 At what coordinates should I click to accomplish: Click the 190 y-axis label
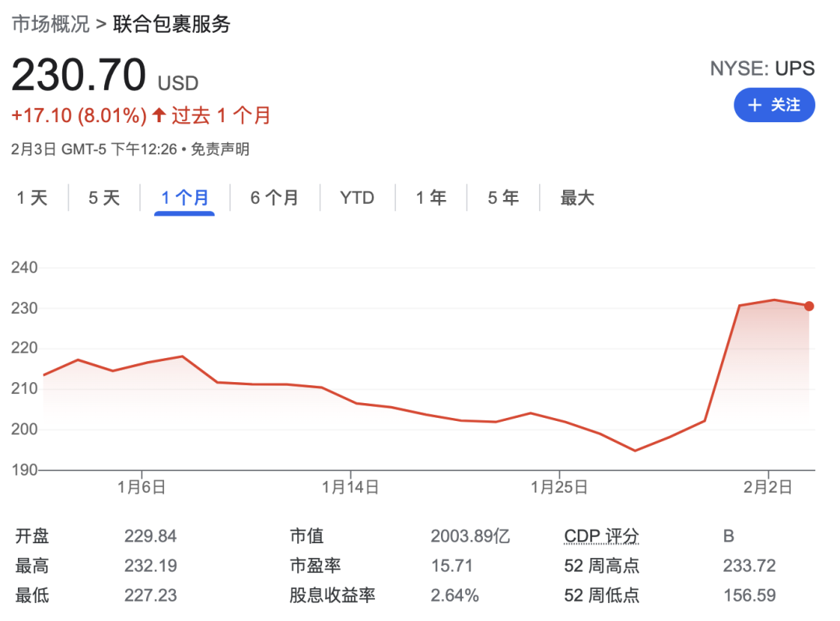[x=24, y=470]
